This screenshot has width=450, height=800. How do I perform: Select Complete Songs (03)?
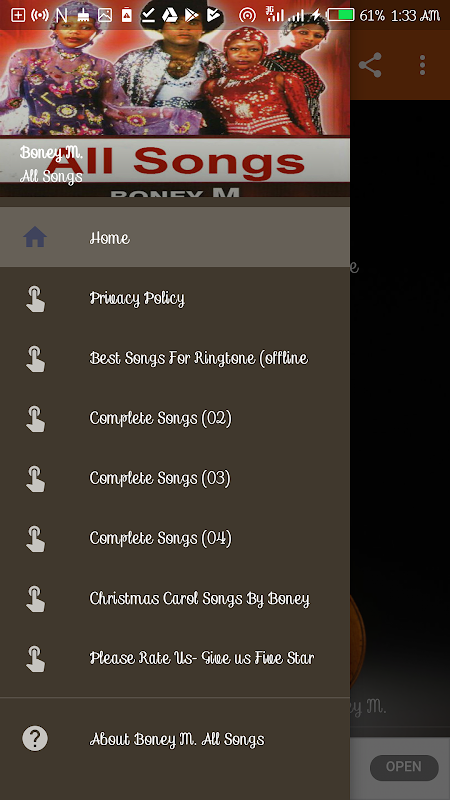pos(175,478)
